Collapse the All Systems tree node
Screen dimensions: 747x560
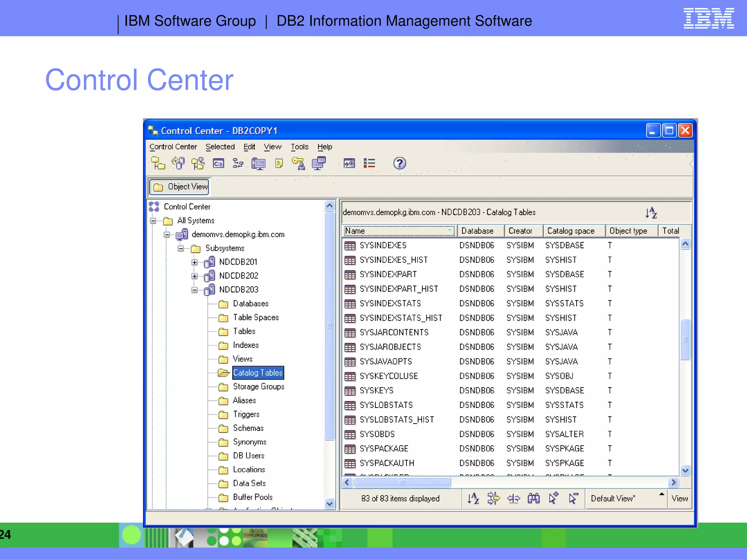click(x=153, y=221)
